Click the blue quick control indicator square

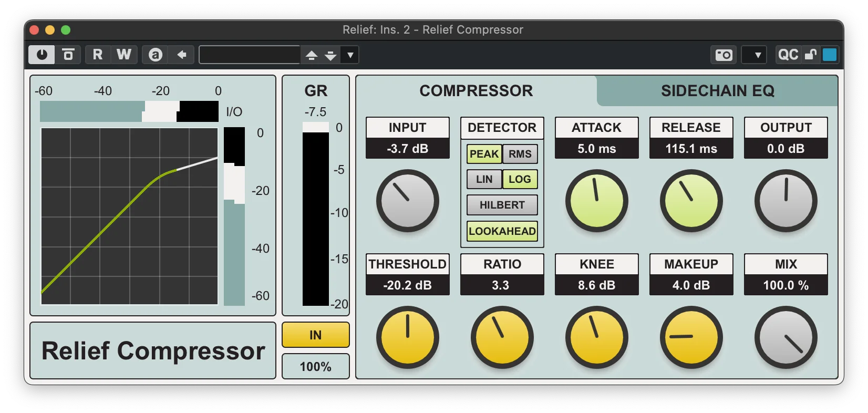point(830,55)
